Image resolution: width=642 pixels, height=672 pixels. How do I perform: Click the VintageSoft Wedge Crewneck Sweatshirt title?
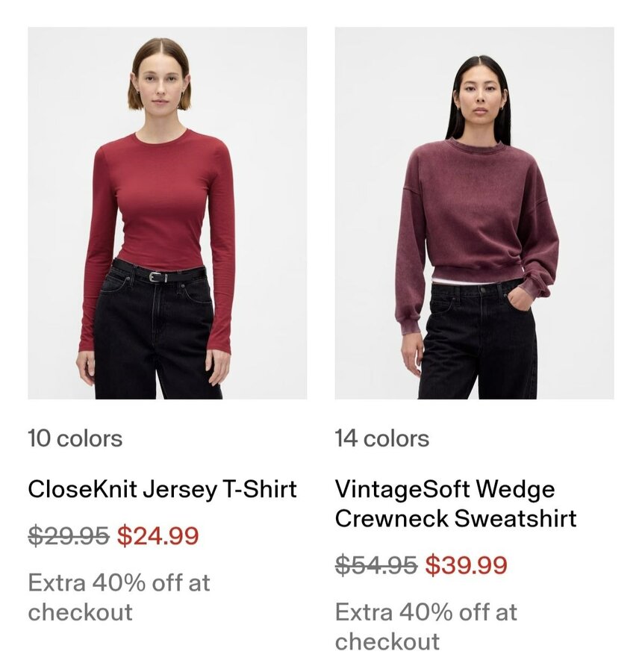(455, 504)
